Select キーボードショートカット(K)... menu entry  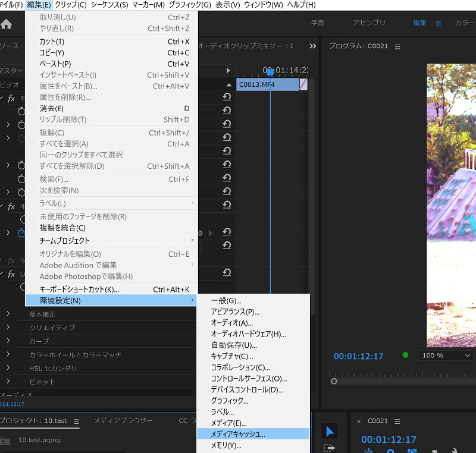click(79, 290)
